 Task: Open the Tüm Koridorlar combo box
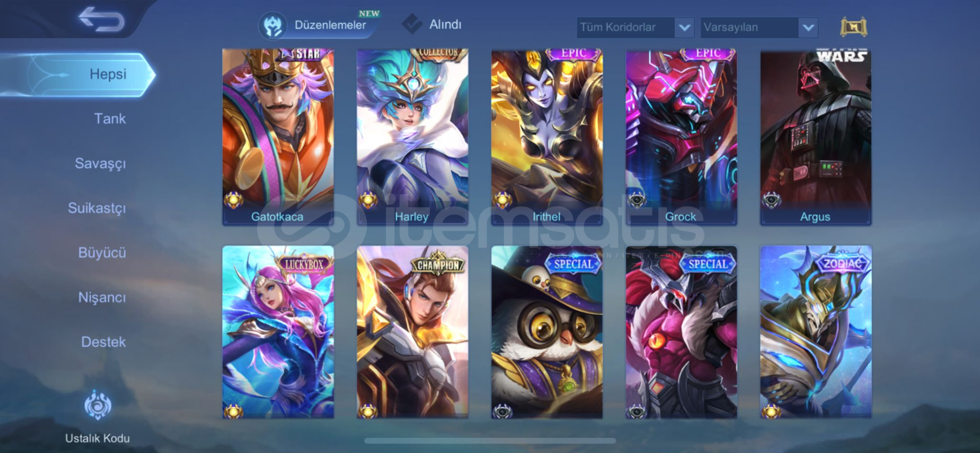635,28
